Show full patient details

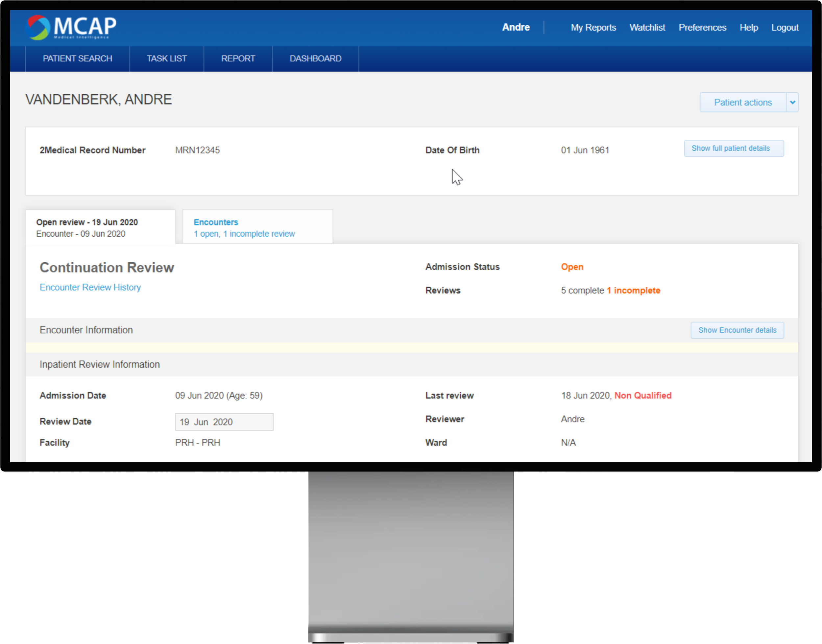click(x=734, y=148)
